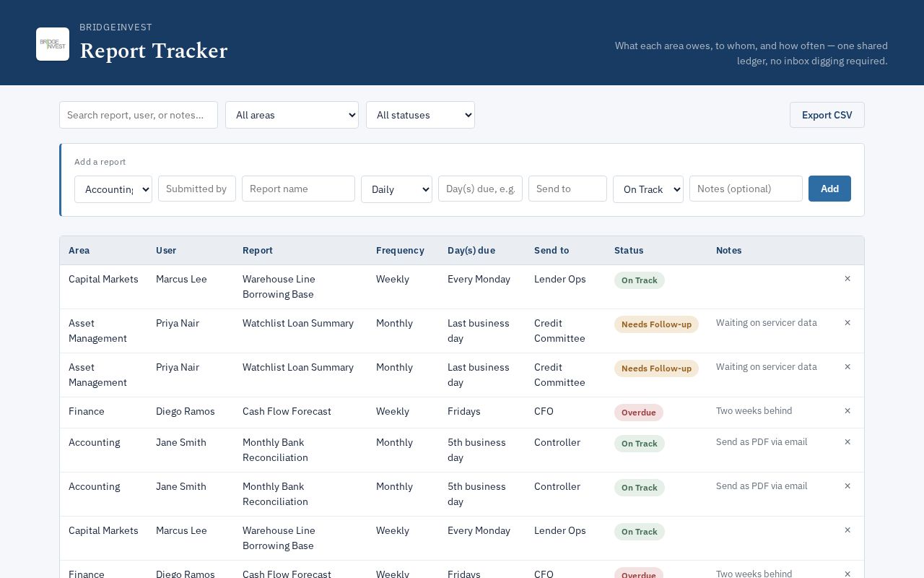The image size is (924, 578).
Task: Click Needs Follow-up badge in second Watchlist row
Action: click(x=656, y=368)
